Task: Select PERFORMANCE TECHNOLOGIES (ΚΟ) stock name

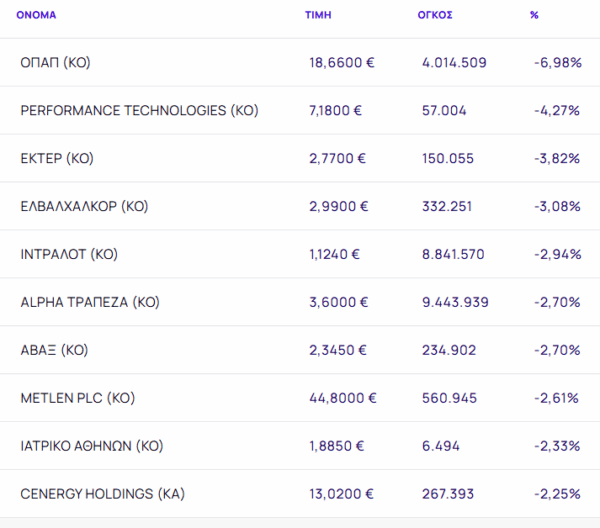Action: pyautogui.click(x=139, y=111)
